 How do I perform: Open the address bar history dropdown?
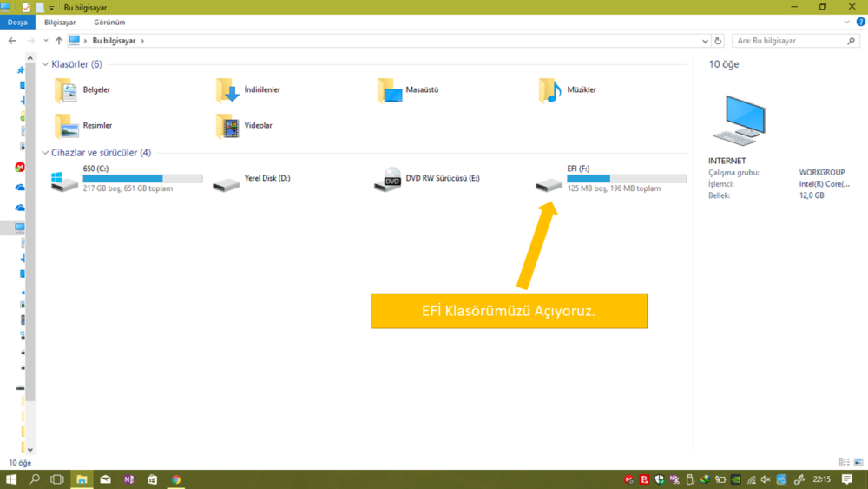pos(705,41)
